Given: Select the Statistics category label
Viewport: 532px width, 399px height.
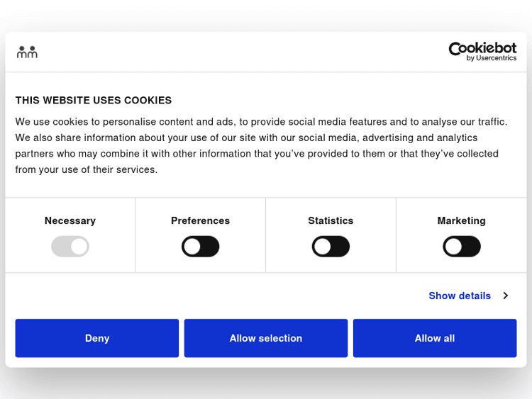Looking at the screenshot, I should point(331,220).
